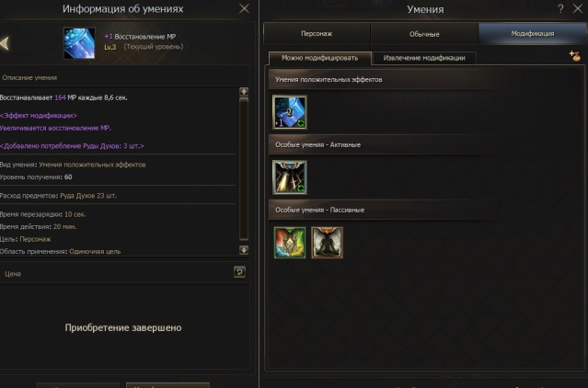Switch to the Персонаж tab

pos(317,34)
